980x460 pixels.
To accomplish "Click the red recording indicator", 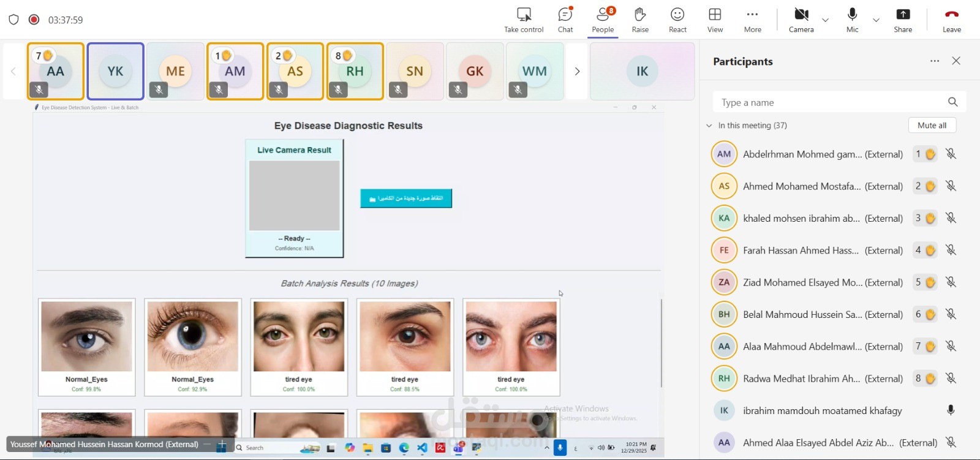I will (x=34, y=20).
